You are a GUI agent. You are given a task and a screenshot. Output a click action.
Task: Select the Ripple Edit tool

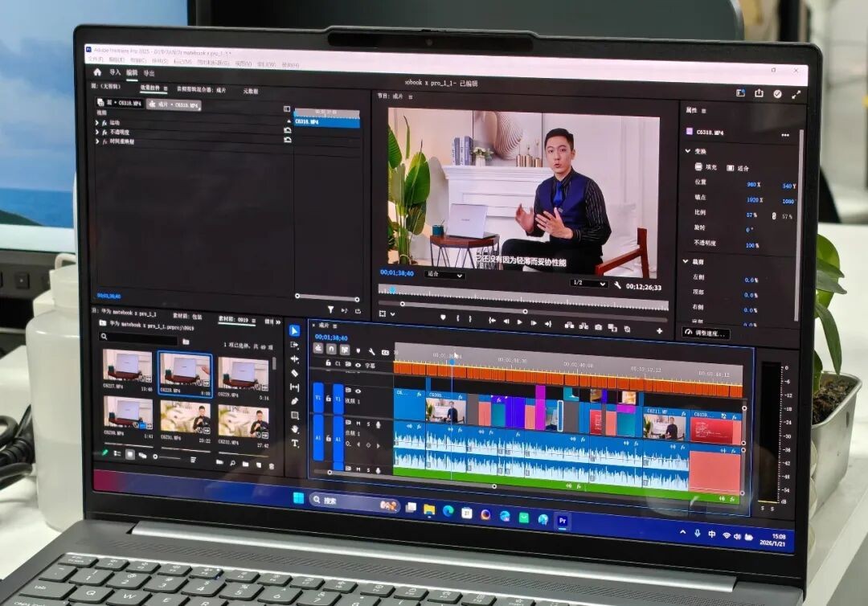coord(294,358)
